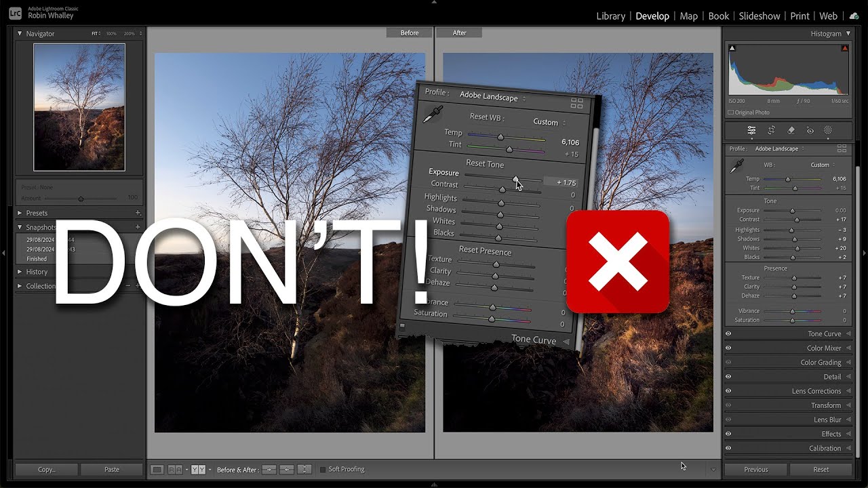This screenshot has width=868, height=488.
Task: Click the cloud sync status icon
Action: (854, 16)
